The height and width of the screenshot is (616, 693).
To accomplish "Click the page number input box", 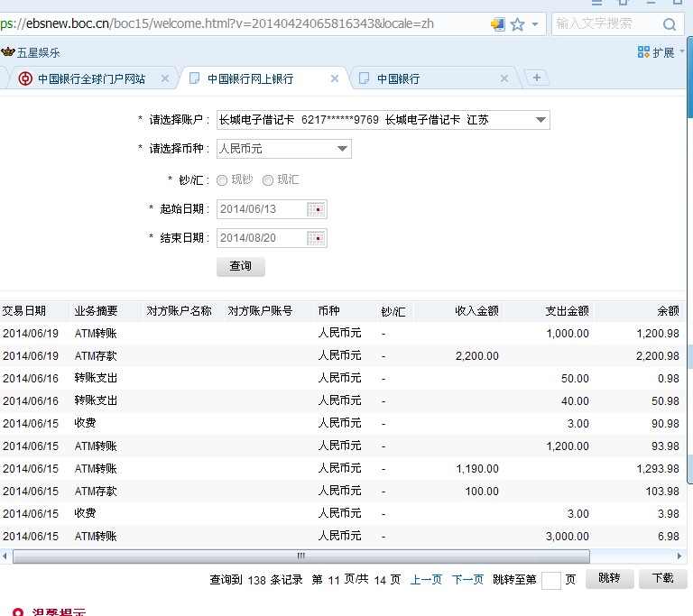I will tap(550, 580).
